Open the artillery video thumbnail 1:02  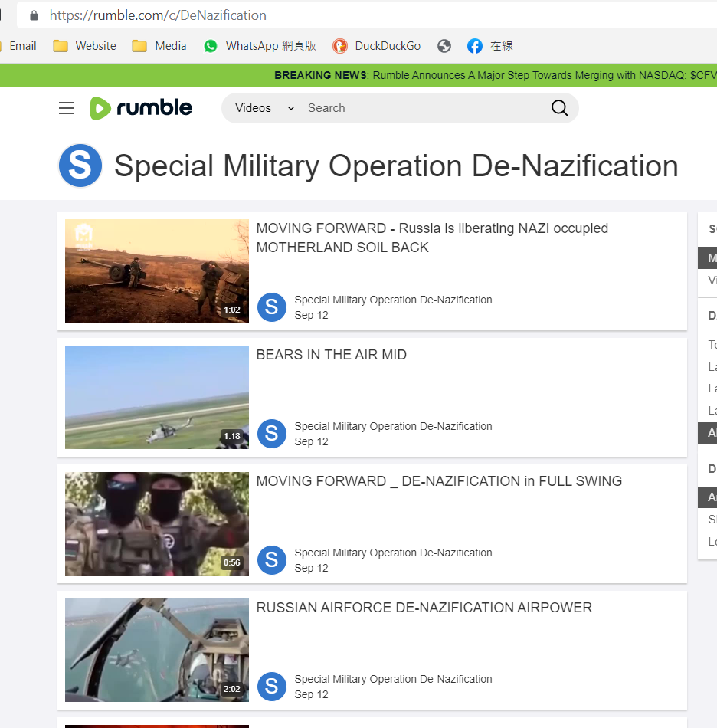[x=157, y=271]
